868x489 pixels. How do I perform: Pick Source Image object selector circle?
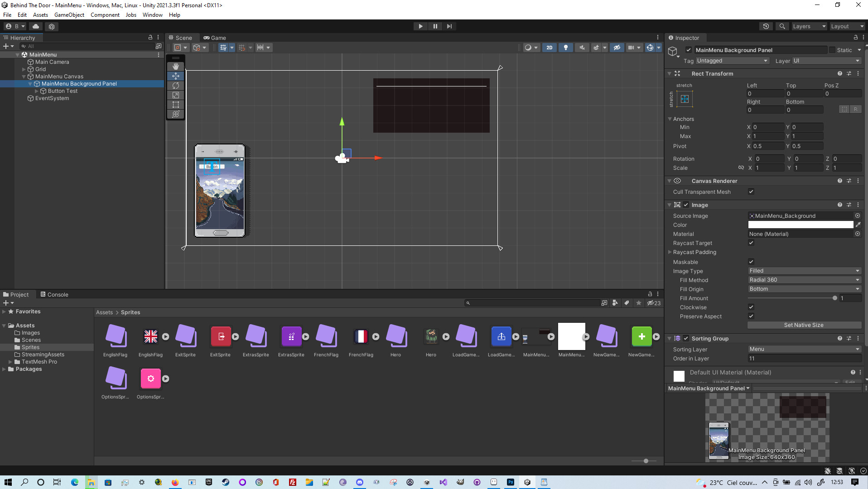click(857, 216)
